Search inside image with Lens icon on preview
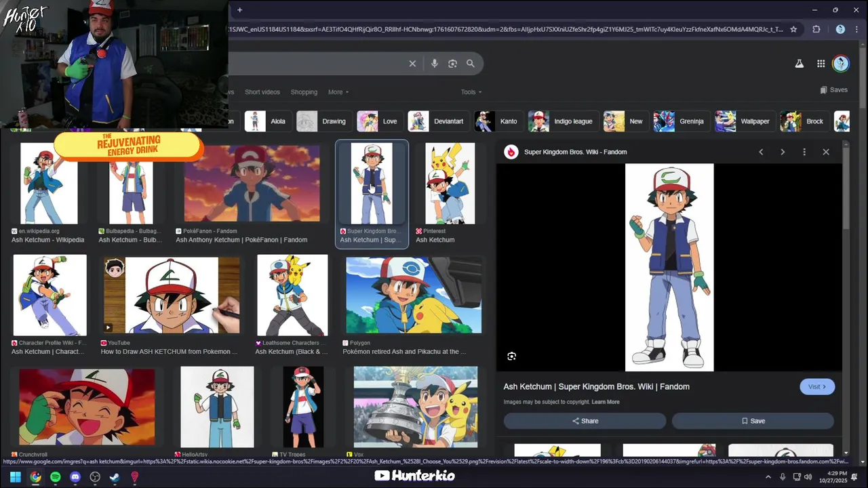 pyautogui.click(x=512, y=356)
